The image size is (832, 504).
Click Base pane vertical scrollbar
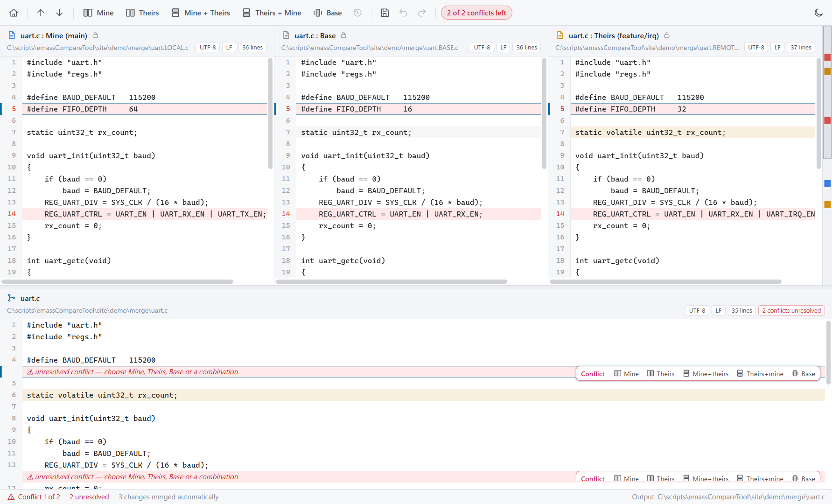pos(544,113)
